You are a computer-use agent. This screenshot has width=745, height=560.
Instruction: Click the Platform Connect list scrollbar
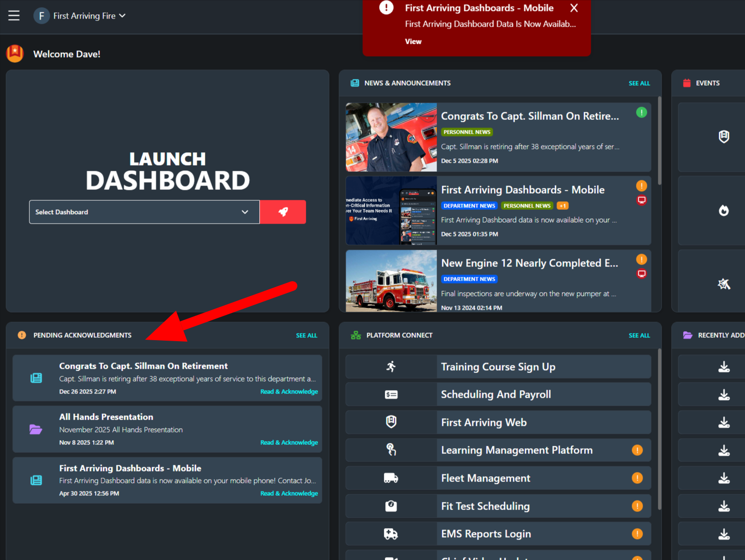coord(659,428)
